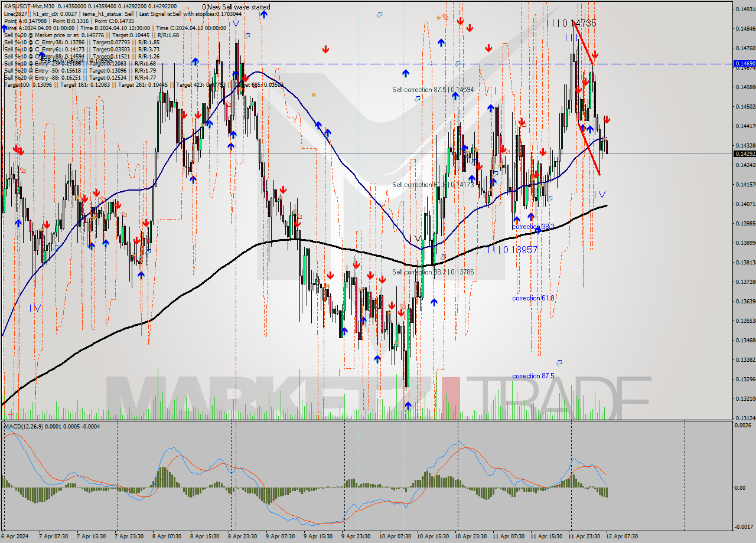The image size is (756, 543).
Task: Click the 0.13899 price axis value
Action: pos(745,243)
